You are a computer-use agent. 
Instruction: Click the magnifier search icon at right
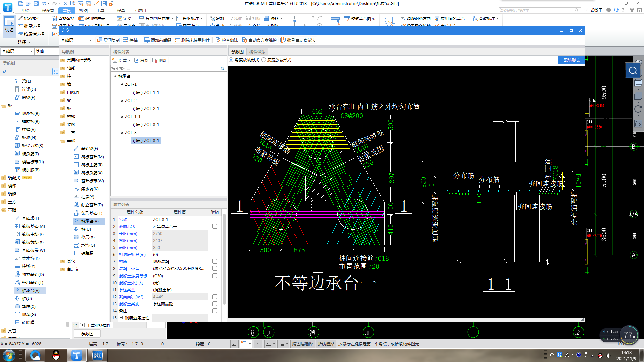click(x=633, y=71)
